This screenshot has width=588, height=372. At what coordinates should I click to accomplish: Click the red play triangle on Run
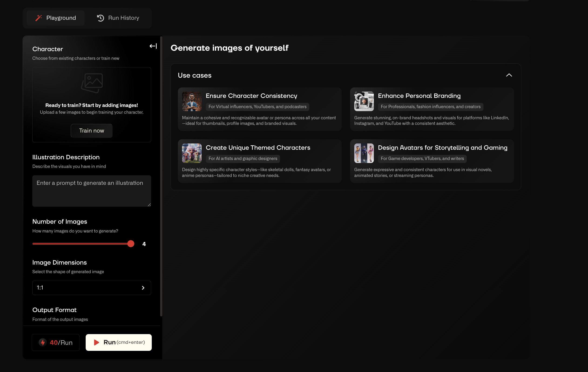(96, 342)
